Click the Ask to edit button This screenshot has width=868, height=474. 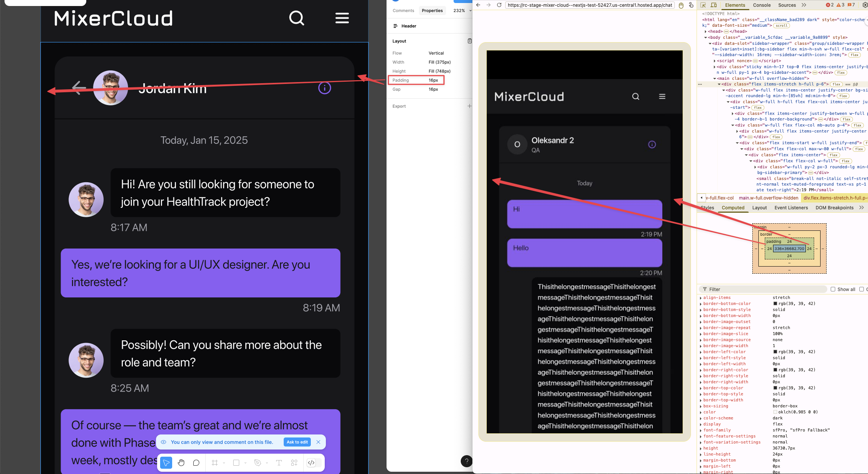click(297, 442)
